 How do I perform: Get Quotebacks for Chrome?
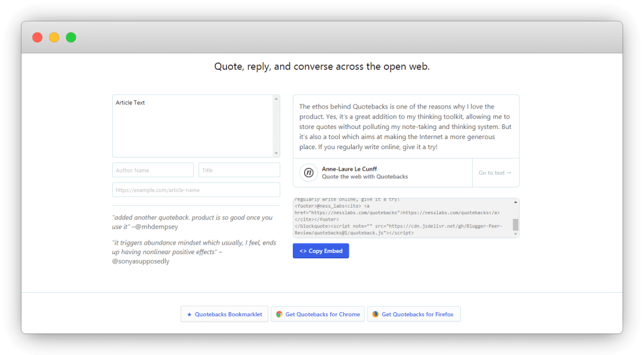point(317,314)
